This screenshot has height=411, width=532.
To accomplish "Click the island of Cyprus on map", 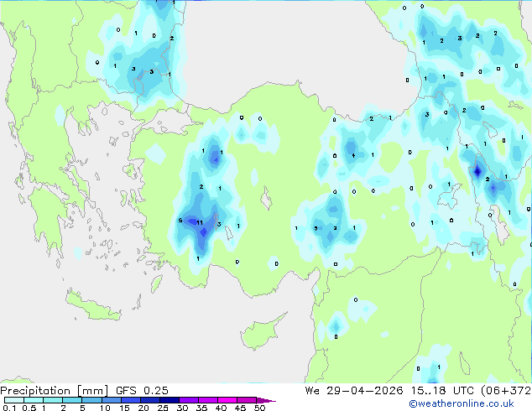I will (x=261, y=332).
